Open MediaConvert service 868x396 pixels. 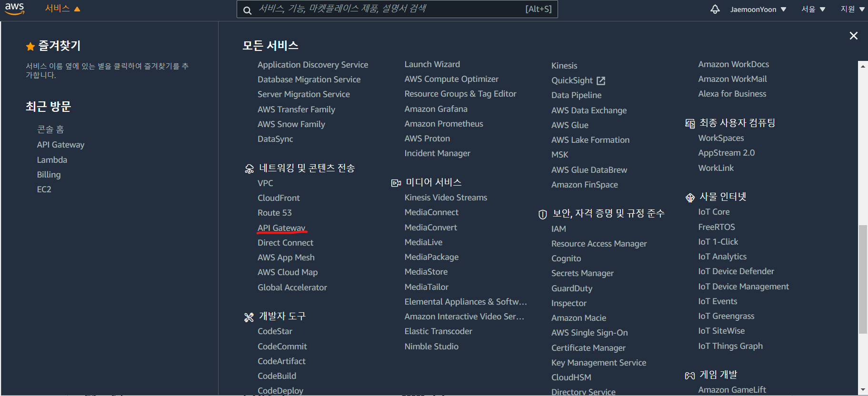coord(430,228)
